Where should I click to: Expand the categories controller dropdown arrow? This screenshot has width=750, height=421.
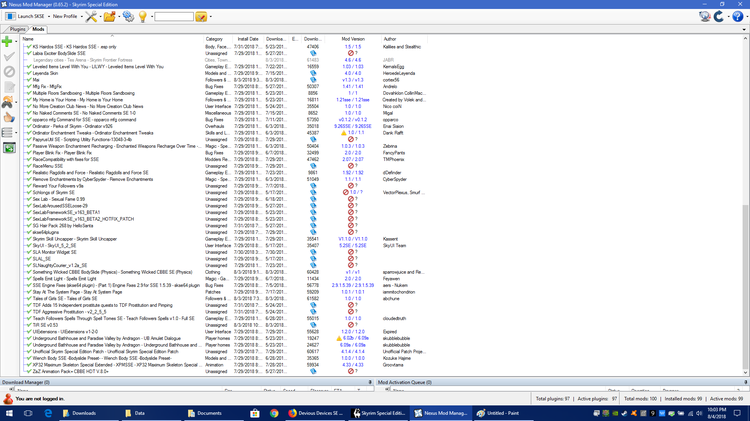16,102
